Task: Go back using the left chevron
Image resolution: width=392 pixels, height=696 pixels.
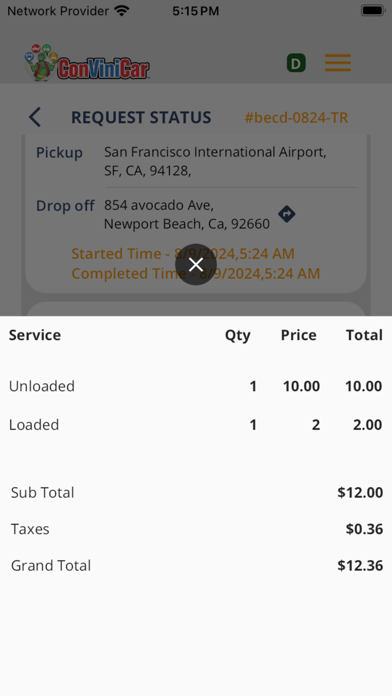Action: [35, 117]
